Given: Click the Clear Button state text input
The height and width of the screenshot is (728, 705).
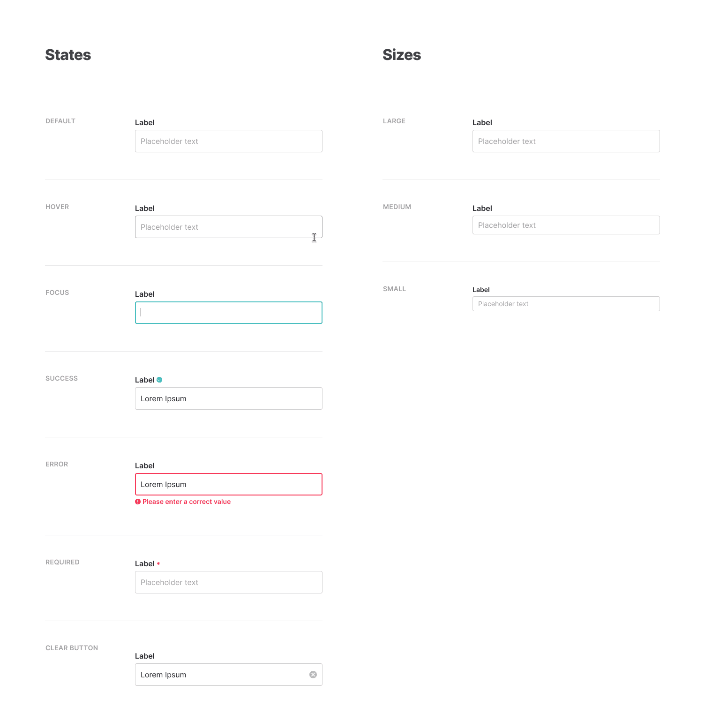Looking at the screenshot, I should (220, 675).
